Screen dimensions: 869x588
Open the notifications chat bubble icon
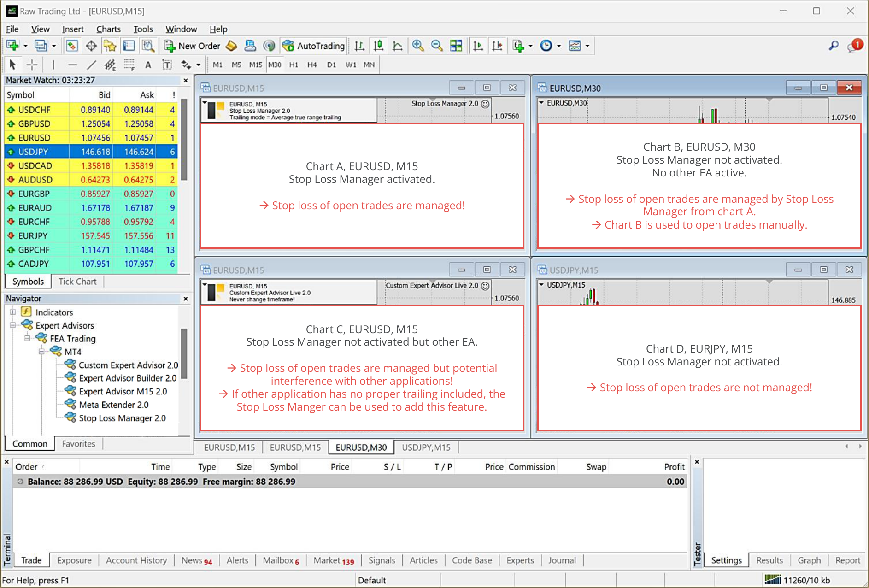pyautogui.click(x=855, y=46)
